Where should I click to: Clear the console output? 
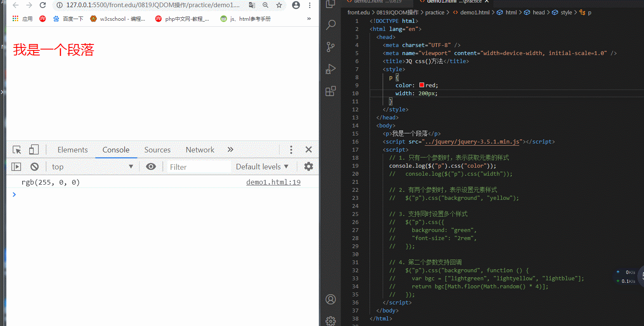[x=35, y=167]
